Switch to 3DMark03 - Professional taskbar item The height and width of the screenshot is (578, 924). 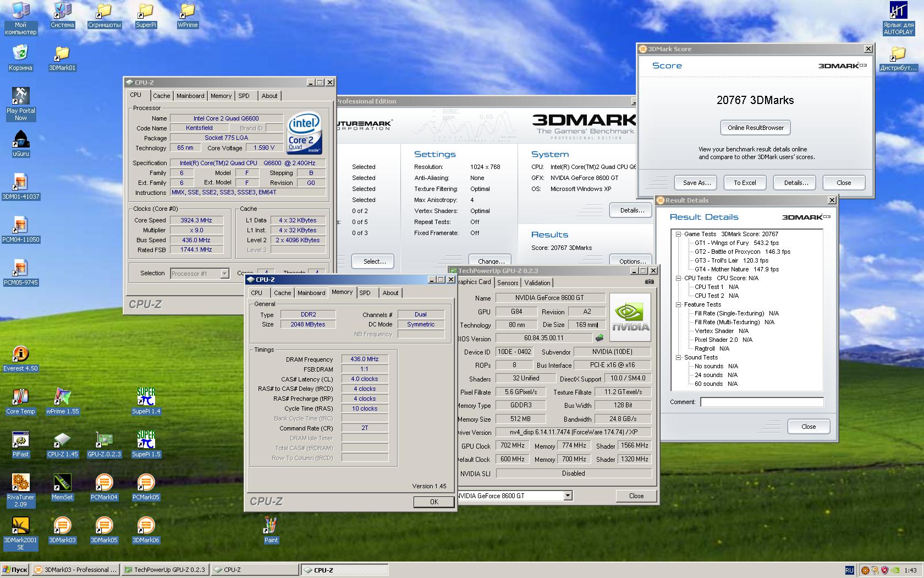(75, 570)
